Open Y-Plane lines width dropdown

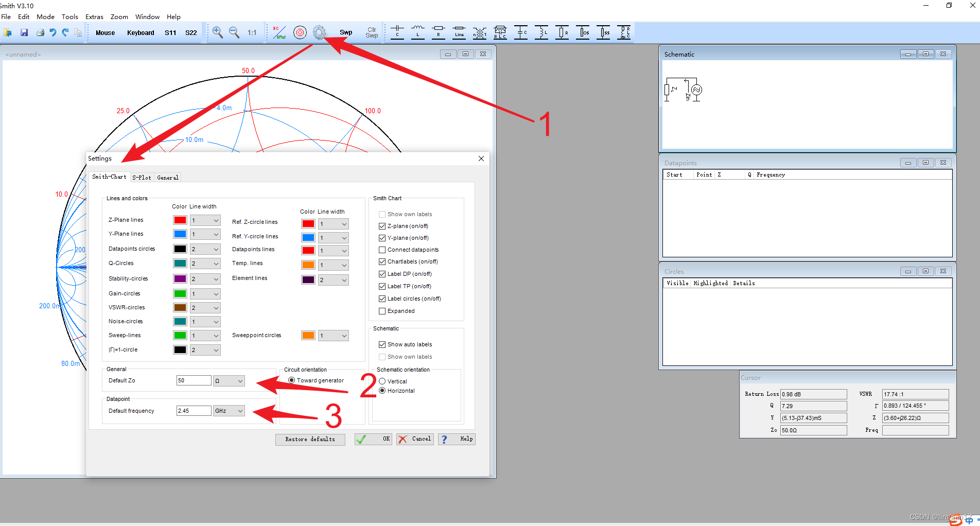point(205,234)
